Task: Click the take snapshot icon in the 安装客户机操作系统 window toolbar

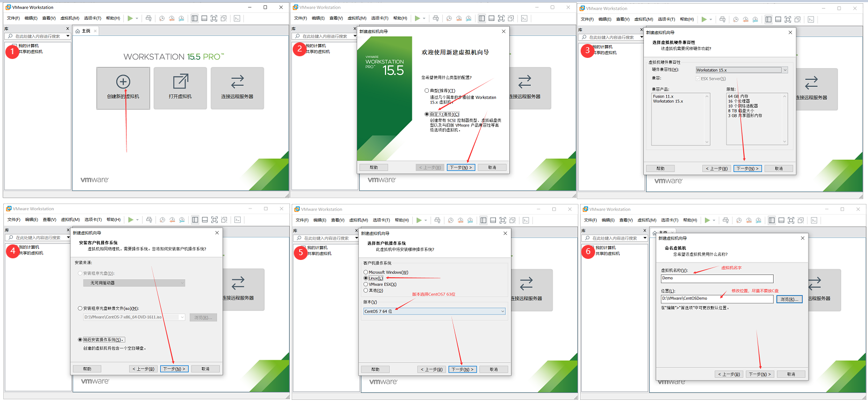Action: (x=162, y=220)
